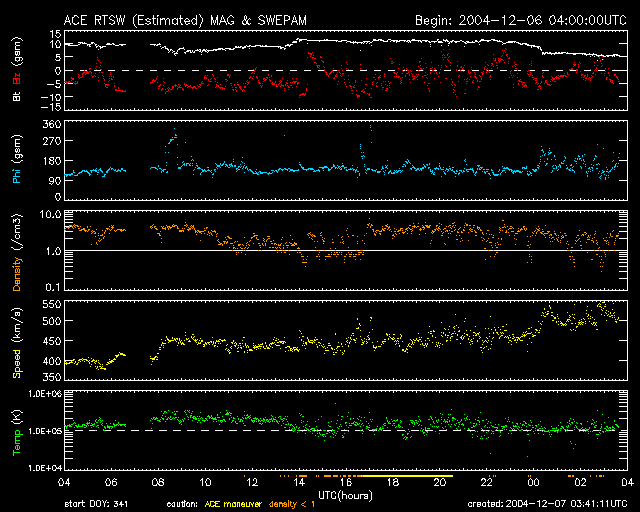Click the '1.0E+04' tick on Temp axis
This screenshot has width=640, height=512.
45,468
